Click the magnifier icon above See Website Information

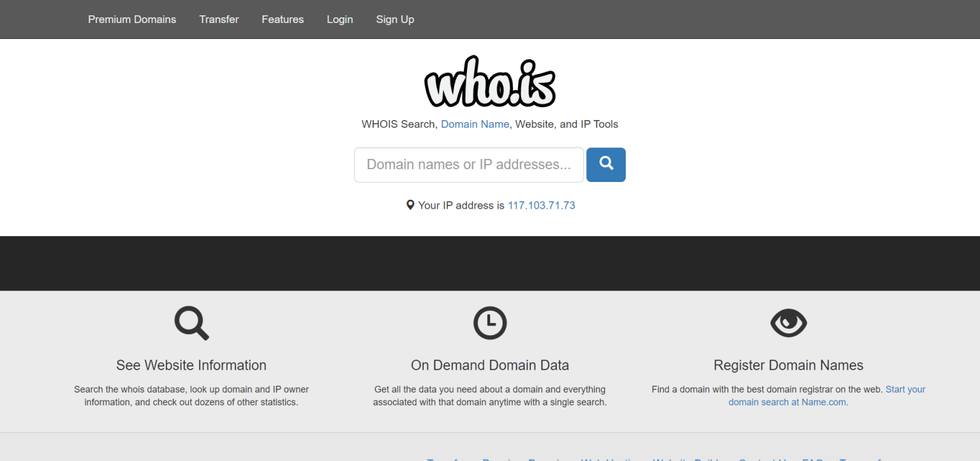[191, 323]
